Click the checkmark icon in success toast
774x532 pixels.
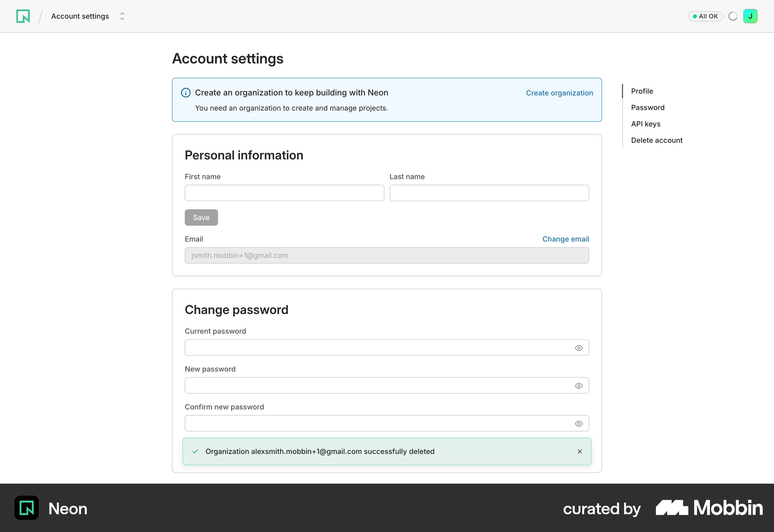(195, 451)
